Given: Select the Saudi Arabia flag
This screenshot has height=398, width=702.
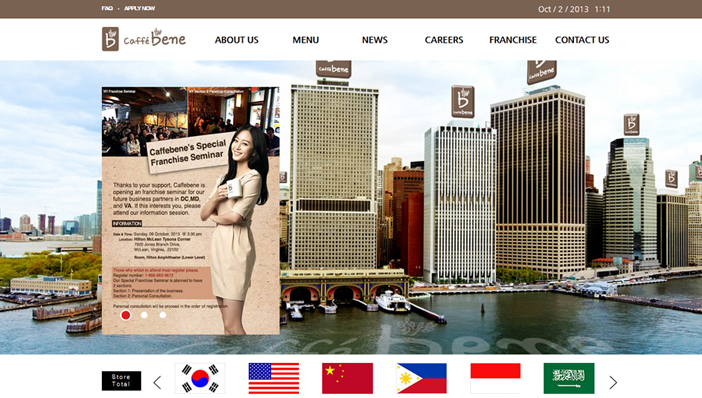Looking at the screenshot, I should click(x=569, y=378).
